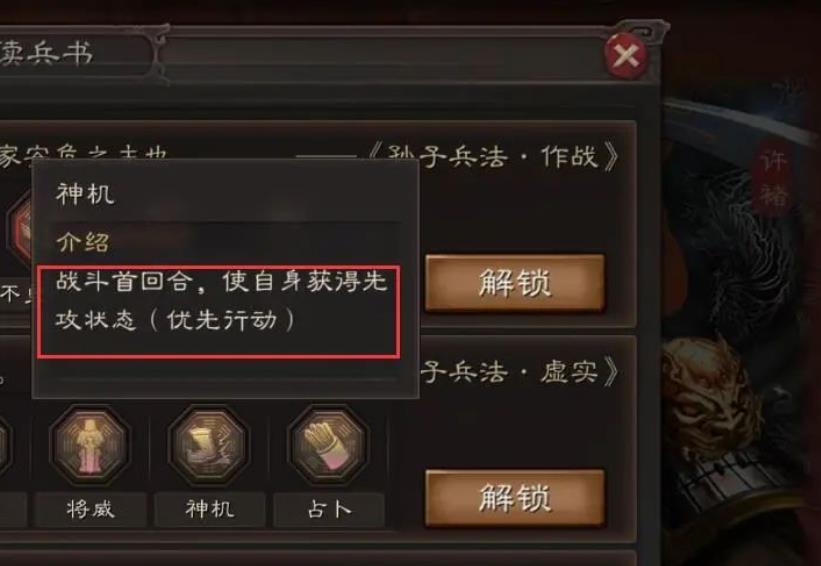Unlock the 孙子兵法·虚实 book

(x=515, y=497)
